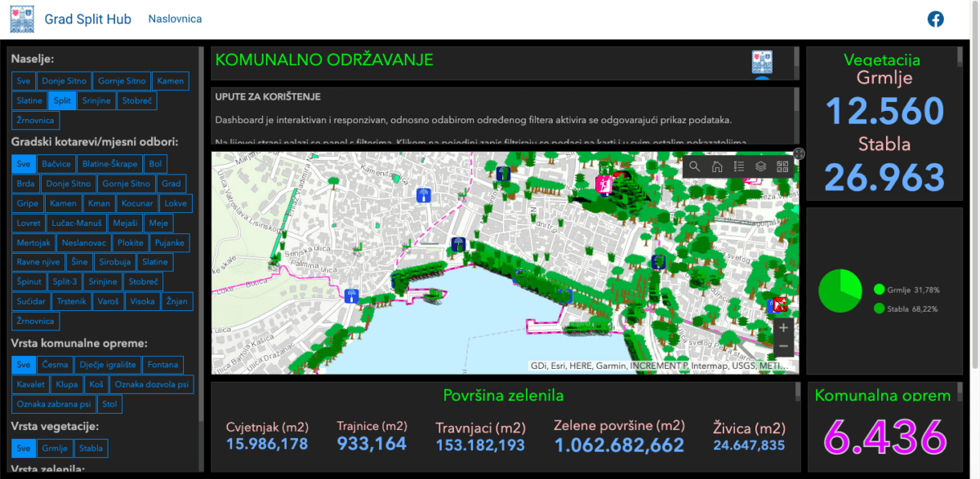The height and width of the screenshot is (479, 980).
Task: Toggle the Bačvice district filter
Action: coord(56,163)
